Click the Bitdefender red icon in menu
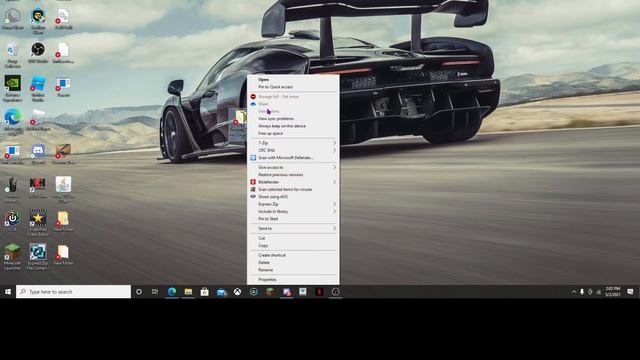The height and width of the screenshot is (360, 640). 253,182
